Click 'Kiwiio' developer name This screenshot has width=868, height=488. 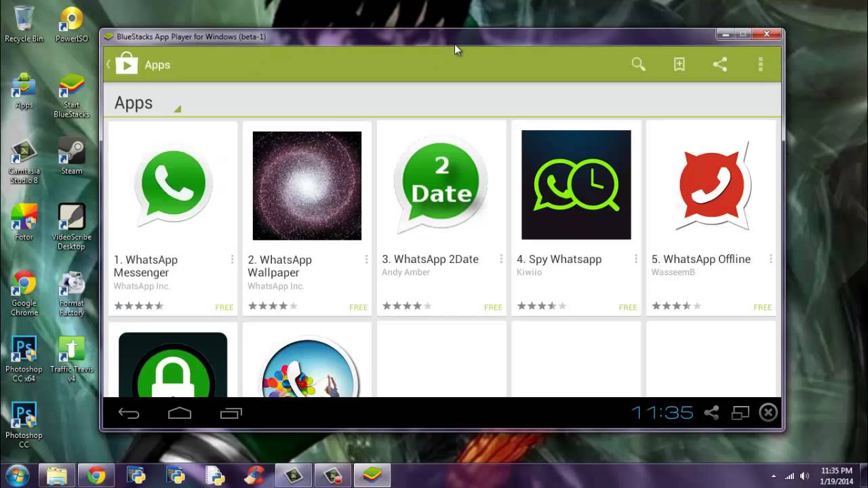529,272
